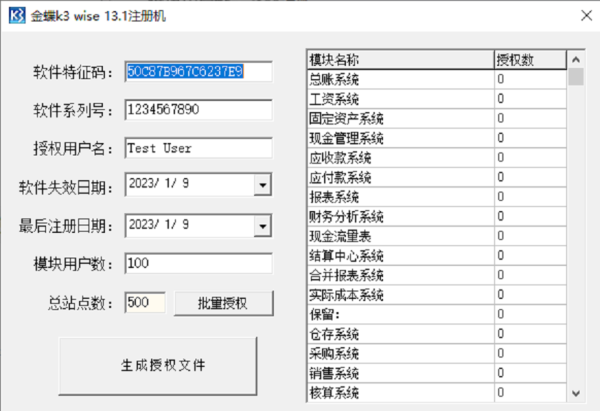The height and width of the screenshot is (411, 600).
Task: Open the 最后注册日期 date dropdown arrow
Action: (262, 226)
